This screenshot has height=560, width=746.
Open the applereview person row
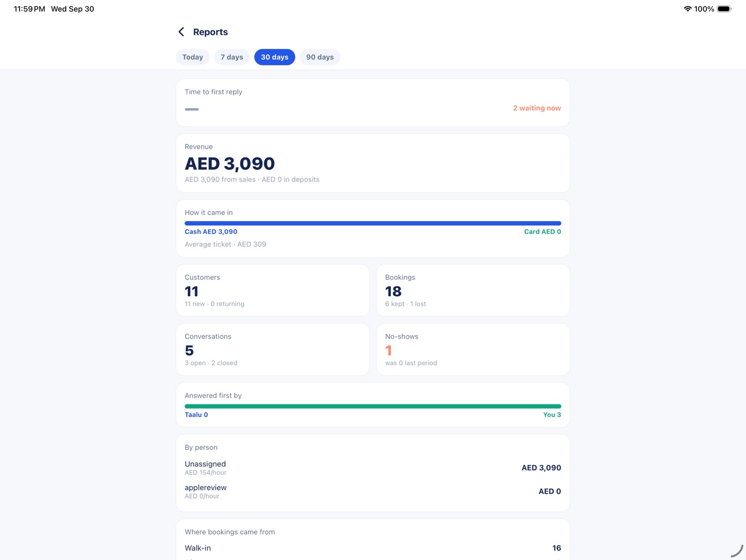(x=373, y=491)
